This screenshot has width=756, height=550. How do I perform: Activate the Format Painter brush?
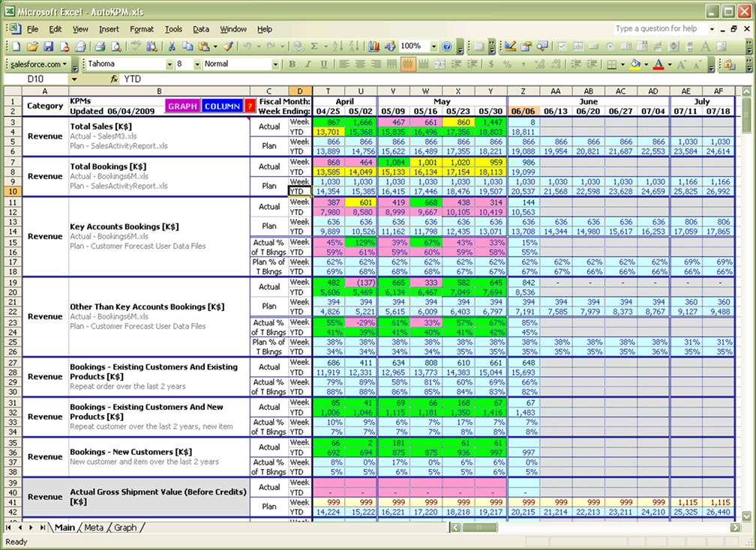(229, 46)
